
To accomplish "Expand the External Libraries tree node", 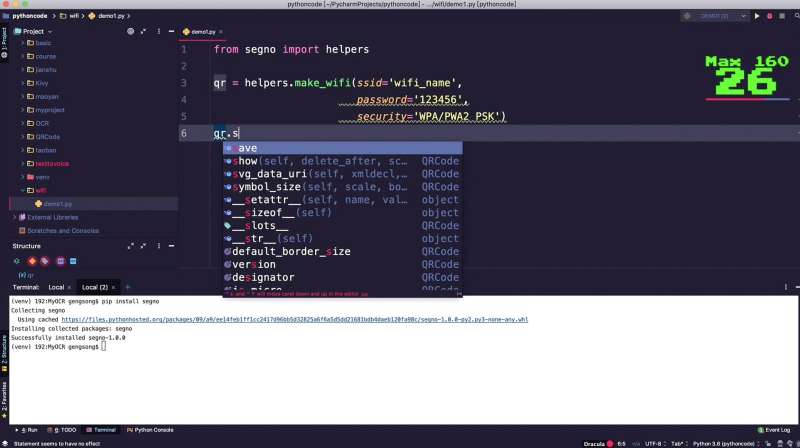I will pos(16,217).
